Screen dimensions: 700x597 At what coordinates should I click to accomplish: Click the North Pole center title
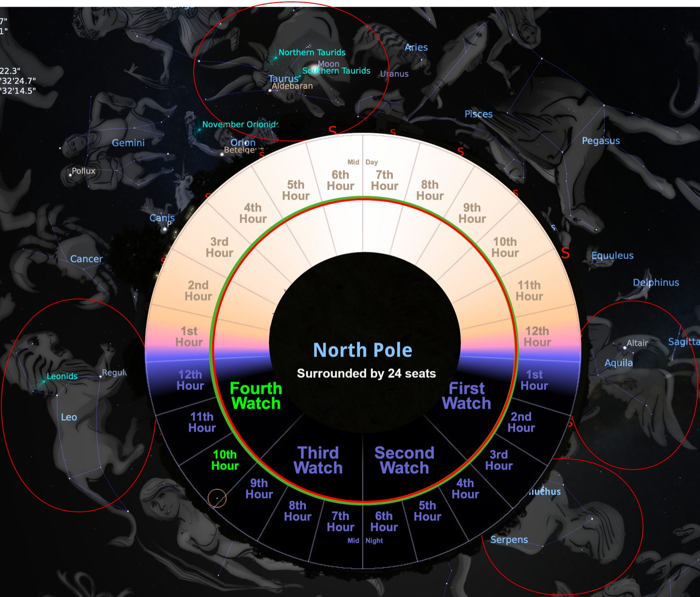point(362,350)
